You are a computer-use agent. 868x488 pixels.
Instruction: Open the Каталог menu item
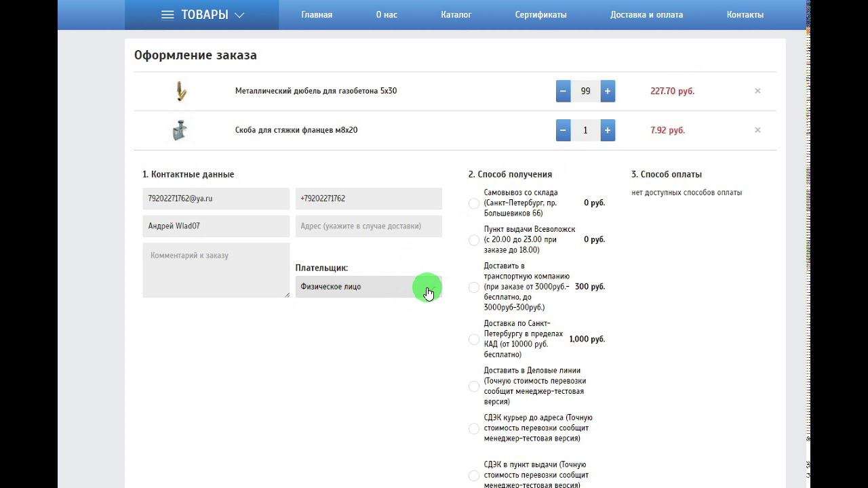456,15
